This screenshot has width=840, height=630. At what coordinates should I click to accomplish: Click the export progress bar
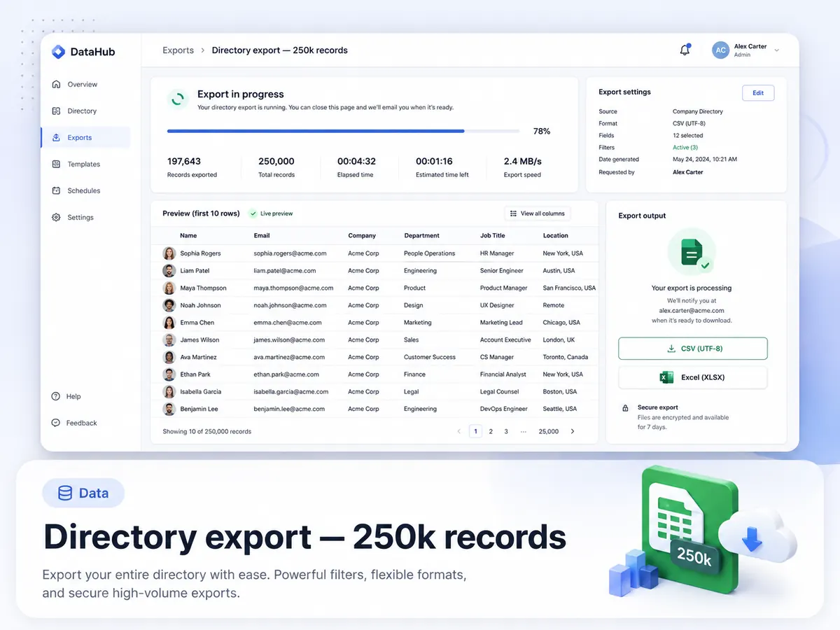tap(343, 131)
